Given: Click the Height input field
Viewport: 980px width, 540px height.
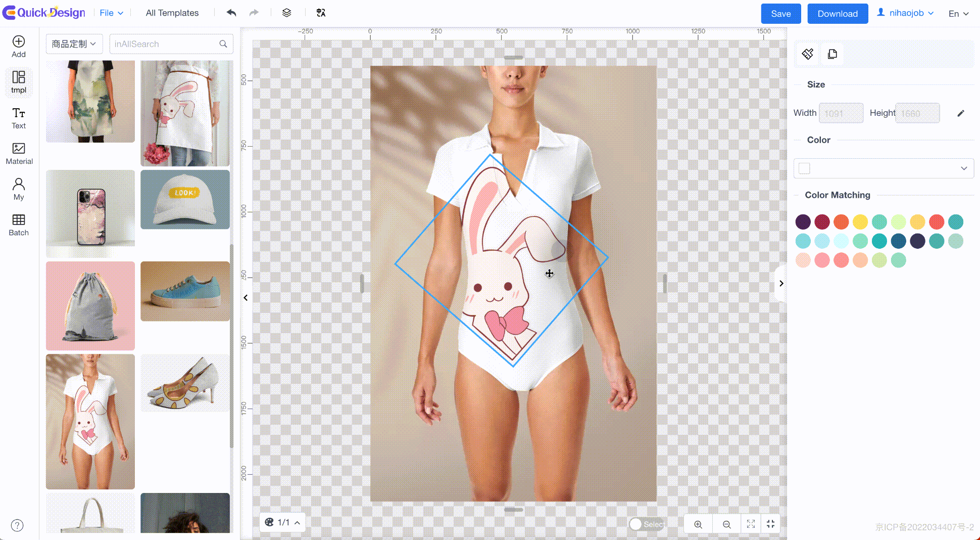Looking at the screenshot, I should click(917, 113).
